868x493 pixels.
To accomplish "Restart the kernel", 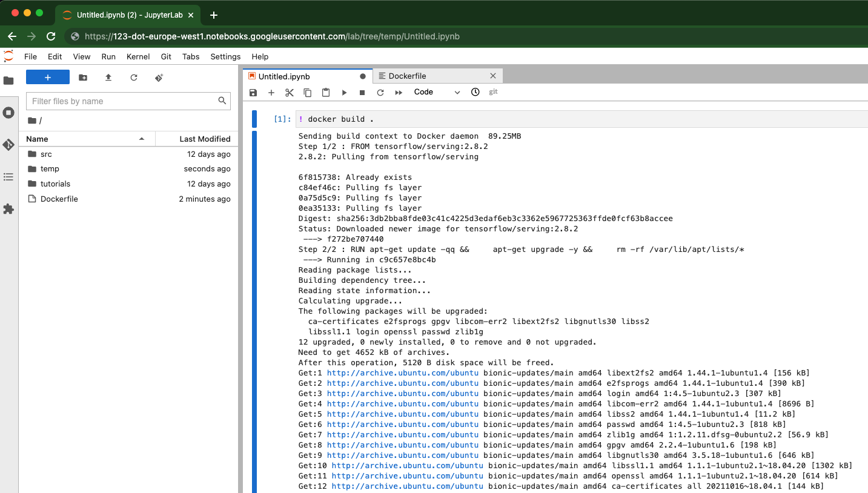I will (380, 93).
